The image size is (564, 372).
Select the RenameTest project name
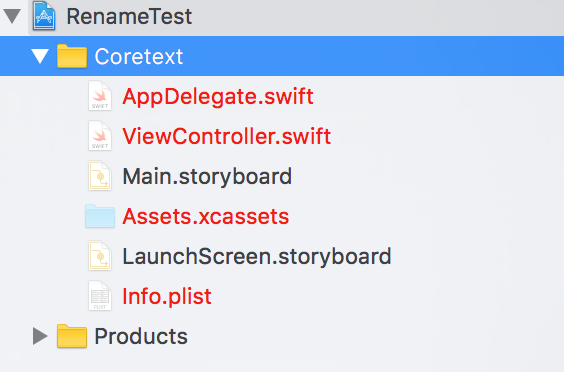[x=129, y=17]
